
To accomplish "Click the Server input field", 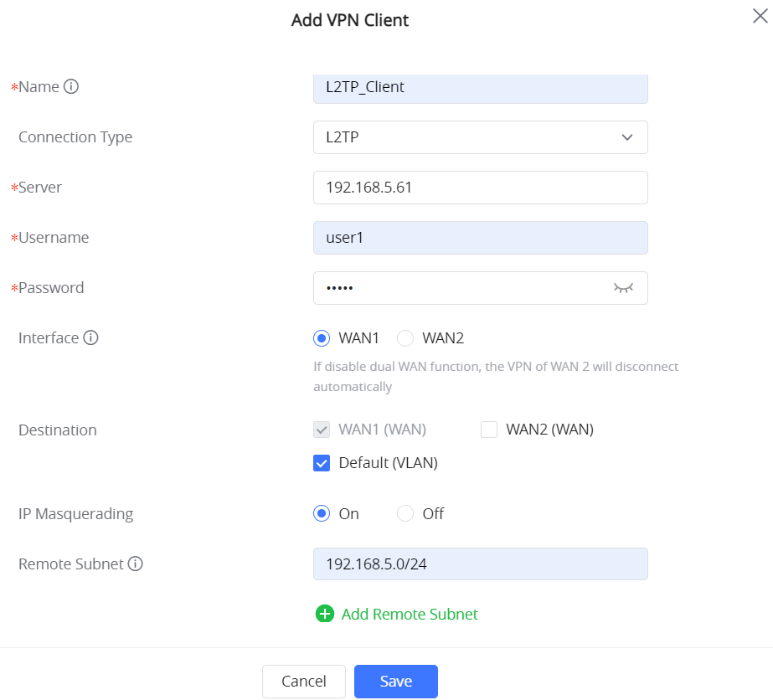I will [481, 188].
